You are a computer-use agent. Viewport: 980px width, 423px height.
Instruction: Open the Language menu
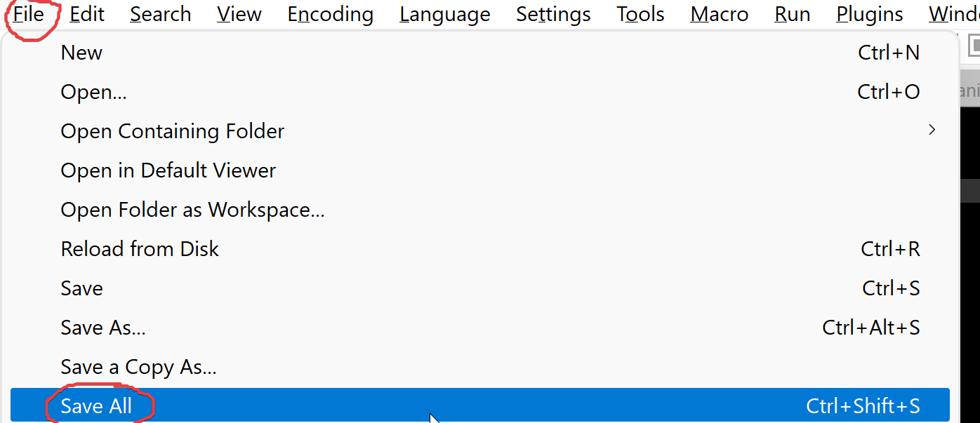444,14
